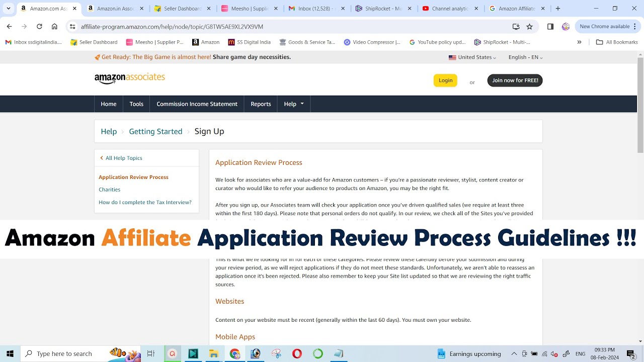
Task: Click the Amazon Associates logo
Action: 130,78
